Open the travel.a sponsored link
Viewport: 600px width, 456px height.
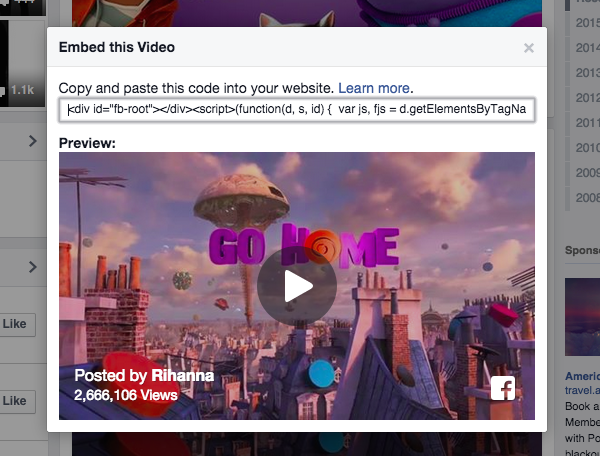(582, 390)
